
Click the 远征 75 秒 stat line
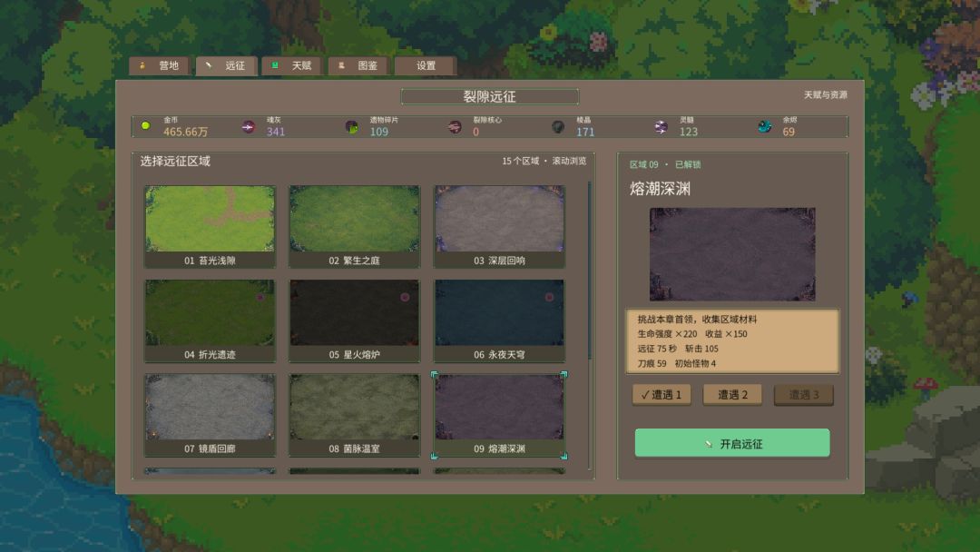[657, 349]
